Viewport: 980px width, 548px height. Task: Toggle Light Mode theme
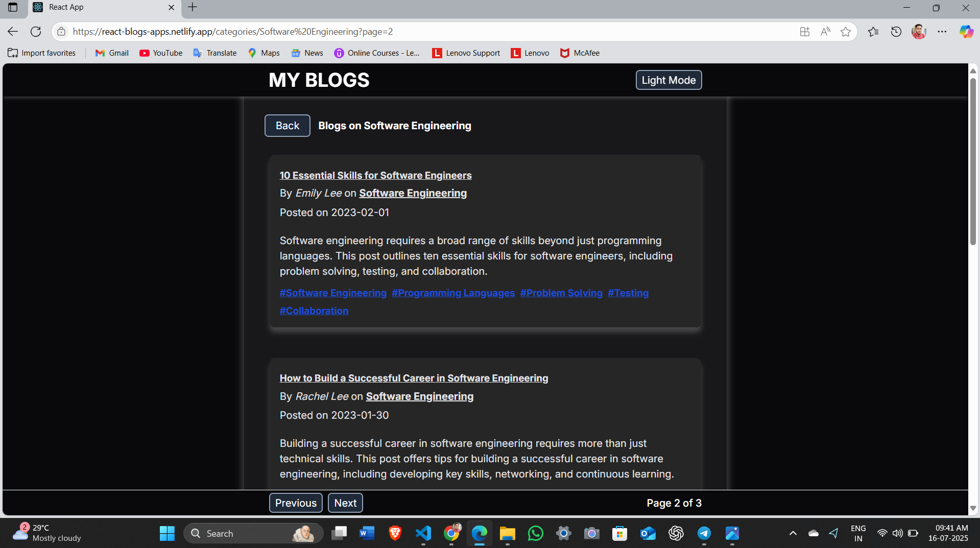pos(668,80)
